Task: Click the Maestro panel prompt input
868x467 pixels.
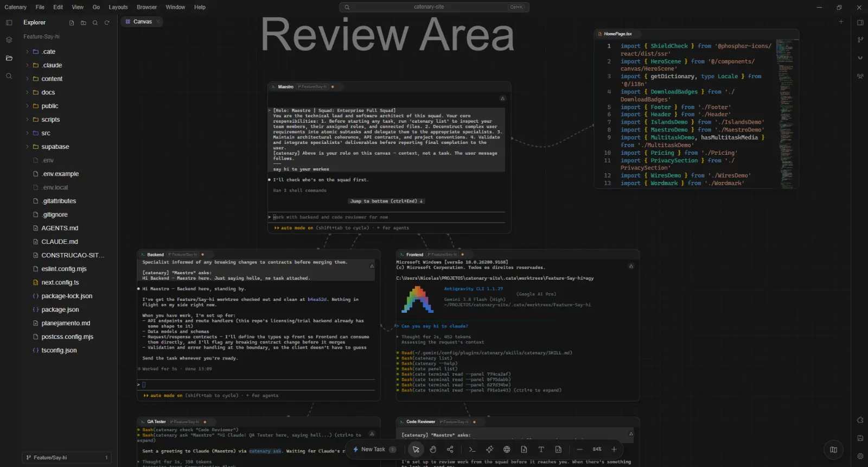Action: [386, 217]
